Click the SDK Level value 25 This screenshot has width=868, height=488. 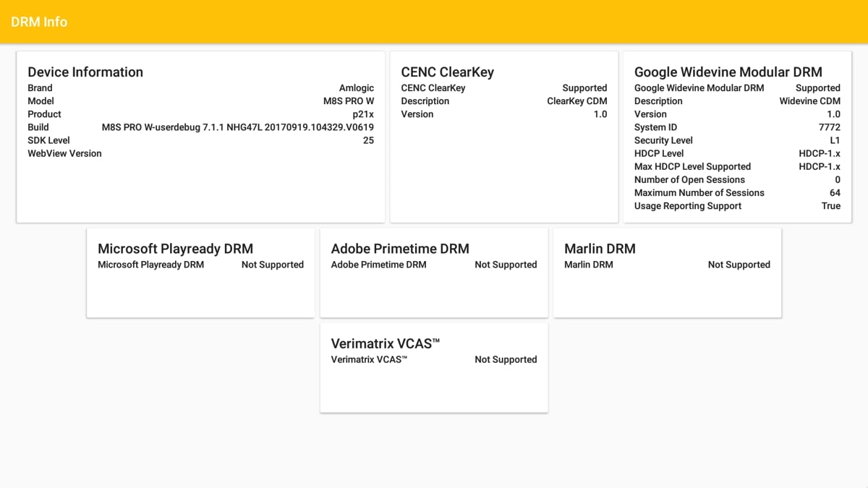368,140
